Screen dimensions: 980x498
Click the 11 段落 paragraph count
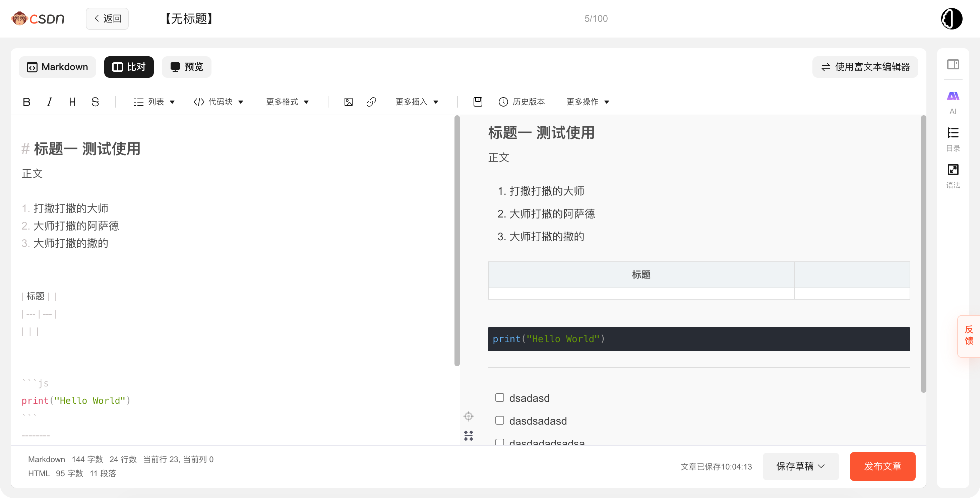(103, 473)
